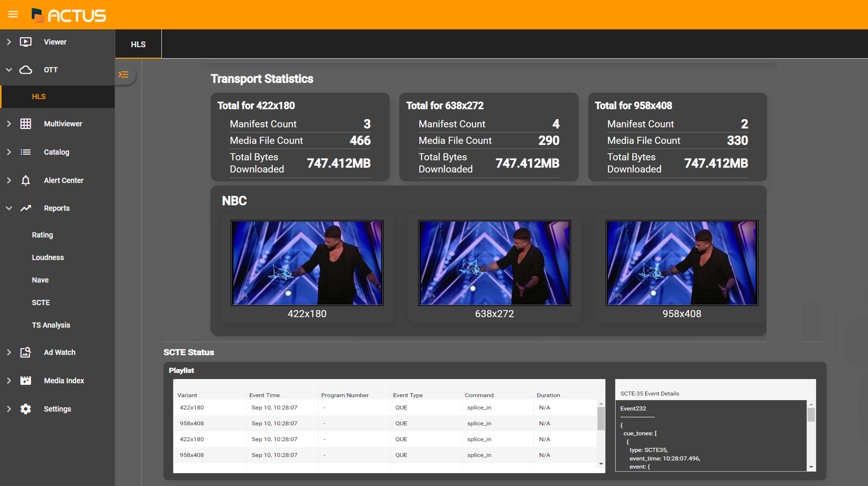This screenshot has width=868, height=486.
Task: Open the Media Index icon
Action: pyautogui.click(x=26, y=381)
